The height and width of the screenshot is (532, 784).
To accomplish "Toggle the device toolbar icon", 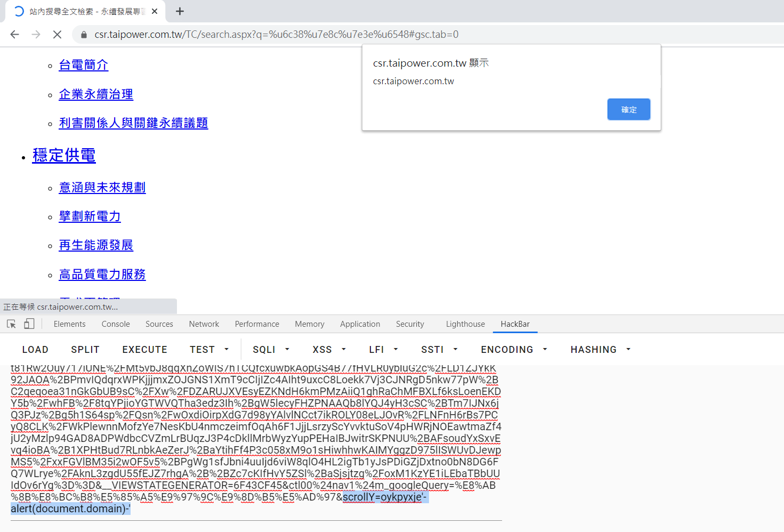I will [x=29, y=324].
